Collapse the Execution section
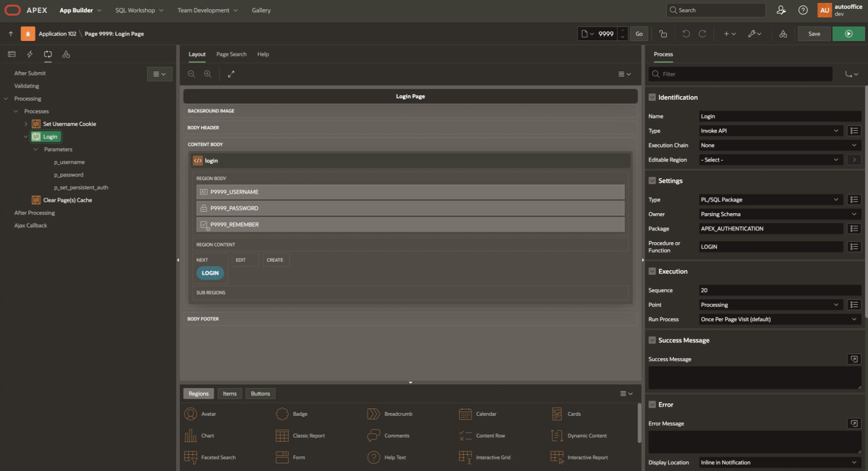Screen dimensions: 868x471 click(652, 271)
